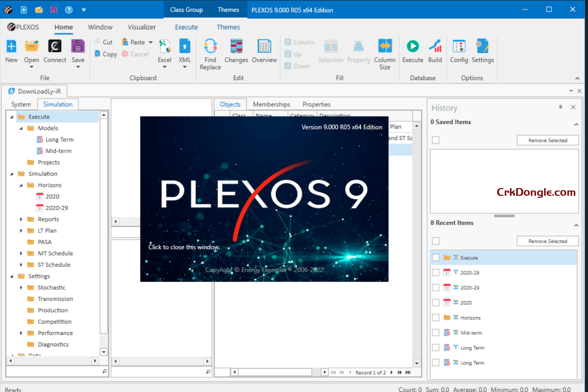Tick the checkbox above Remove Selected in Saved Items
588x392 pixels.
coord(436,140)
